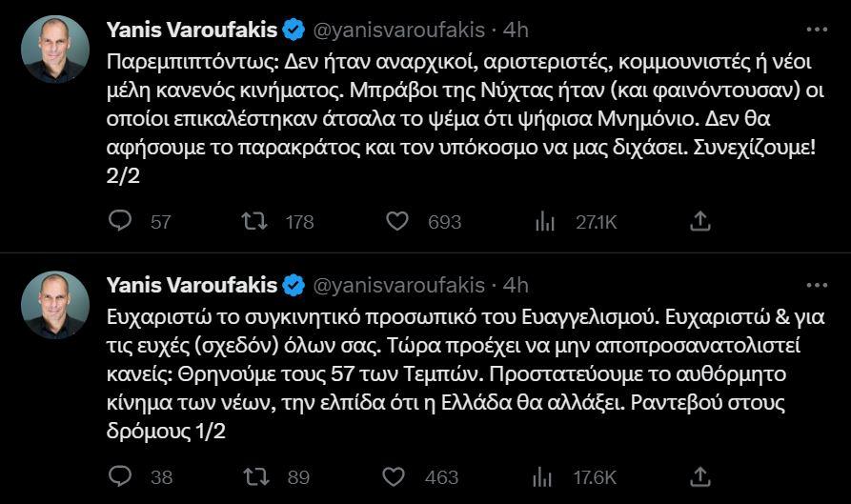851x504 pixels.
Task: Click @yanisvaroufakis handle on first tweet
Action: [398, 30]
